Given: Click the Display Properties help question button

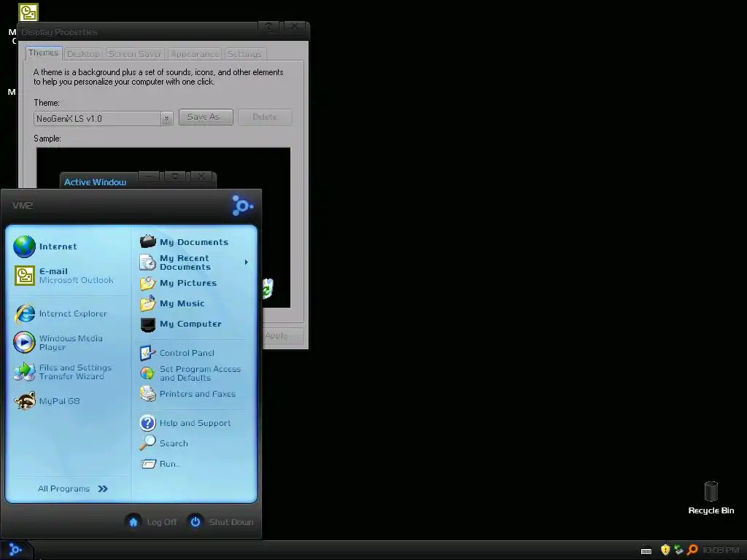Looking at the screenshot, I should (268, 27).
